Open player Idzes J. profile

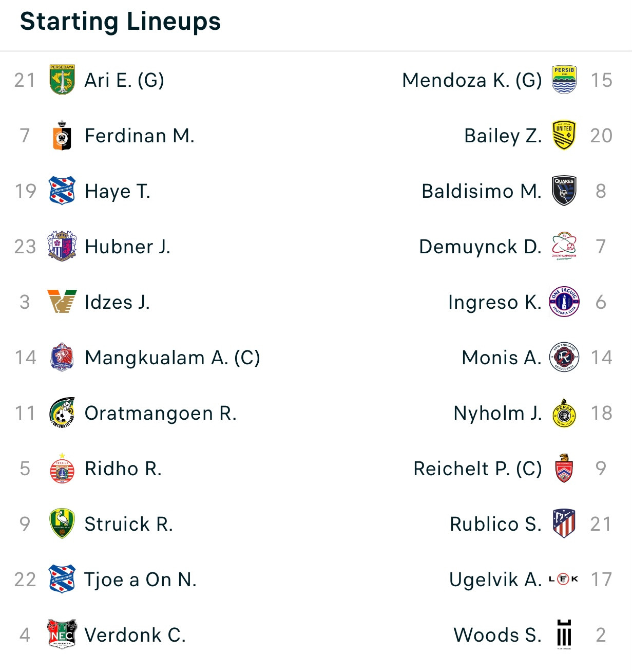point(117,302)
